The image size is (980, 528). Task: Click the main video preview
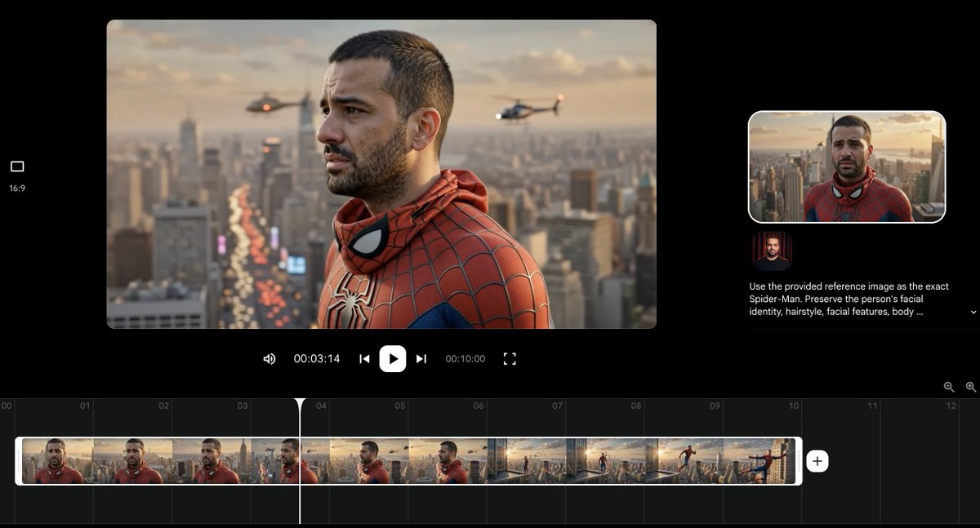pyautogui.click(x=381, y=174)
